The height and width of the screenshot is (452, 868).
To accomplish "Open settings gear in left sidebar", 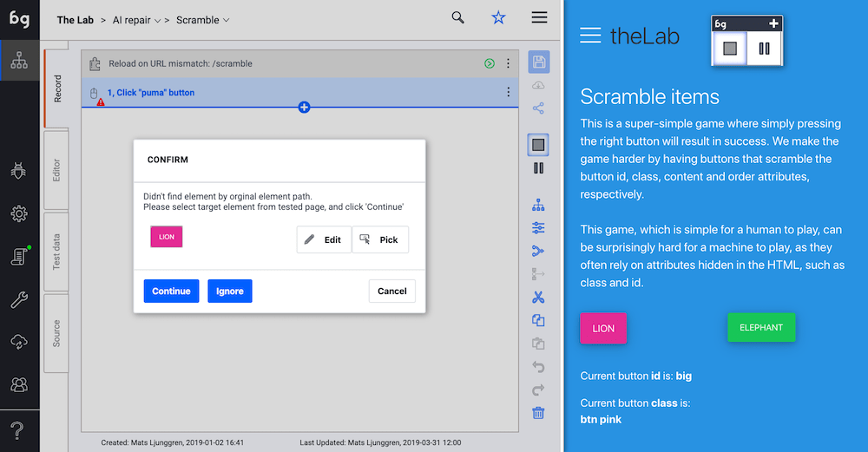I will point(19,213).
